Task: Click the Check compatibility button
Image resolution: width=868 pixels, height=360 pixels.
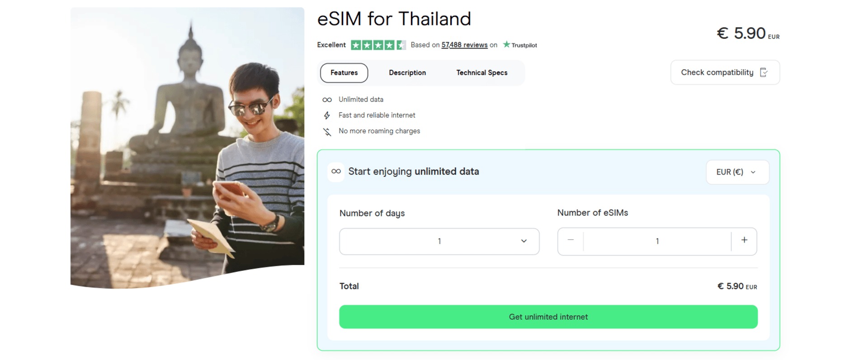Action: (x=717, y=72)
